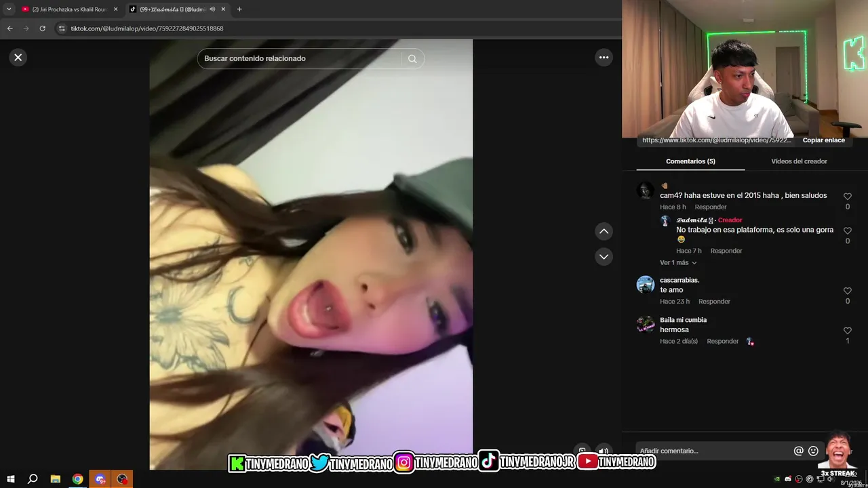This screenshot has width=868, height=488.
Task: Close the Ludmila TikTok tab
Action: pos(223,9)
